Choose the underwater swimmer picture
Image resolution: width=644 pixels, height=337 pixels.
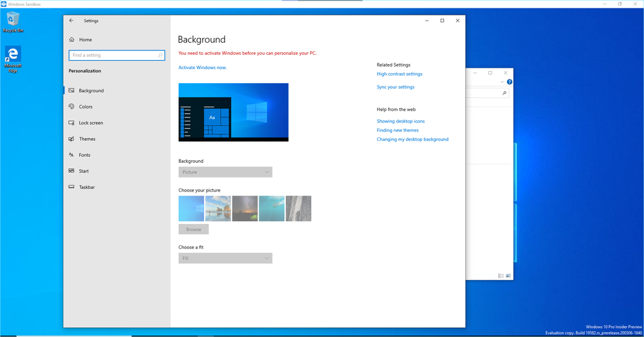[x=272, y=209]
